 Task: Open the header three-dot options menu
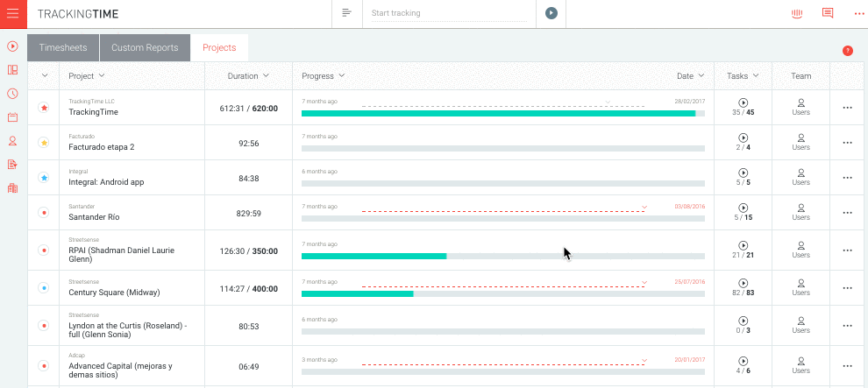click(x=859, y=14)
